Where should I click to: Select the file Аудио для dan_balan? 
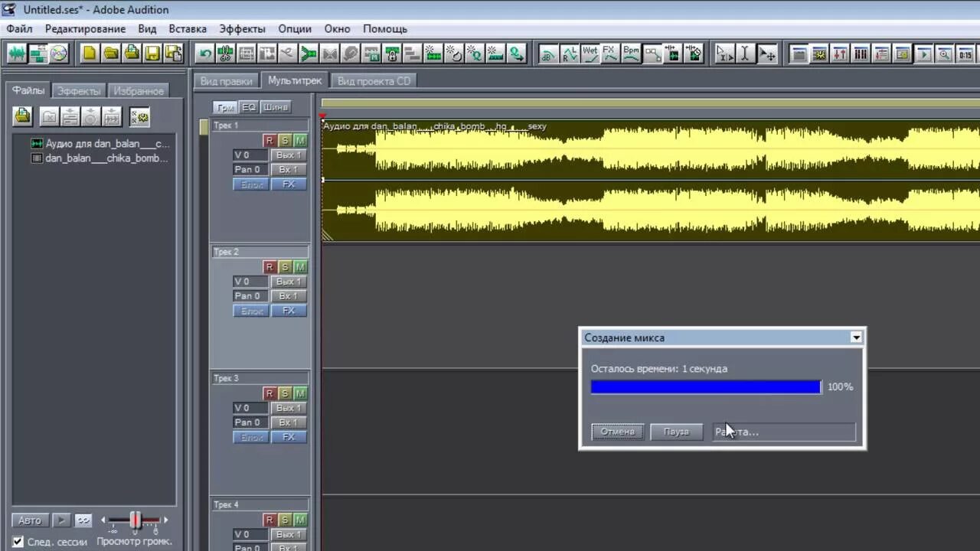tap(100, 143)
